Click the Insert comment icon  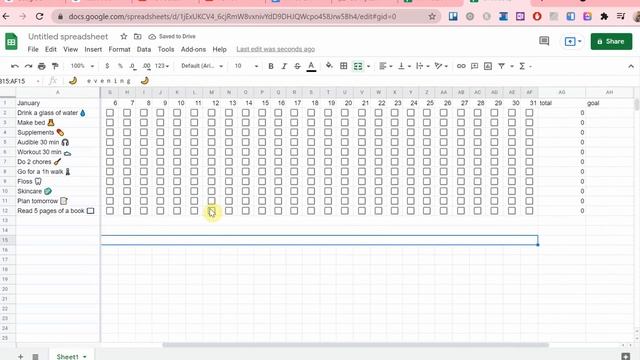pos(474,66)
